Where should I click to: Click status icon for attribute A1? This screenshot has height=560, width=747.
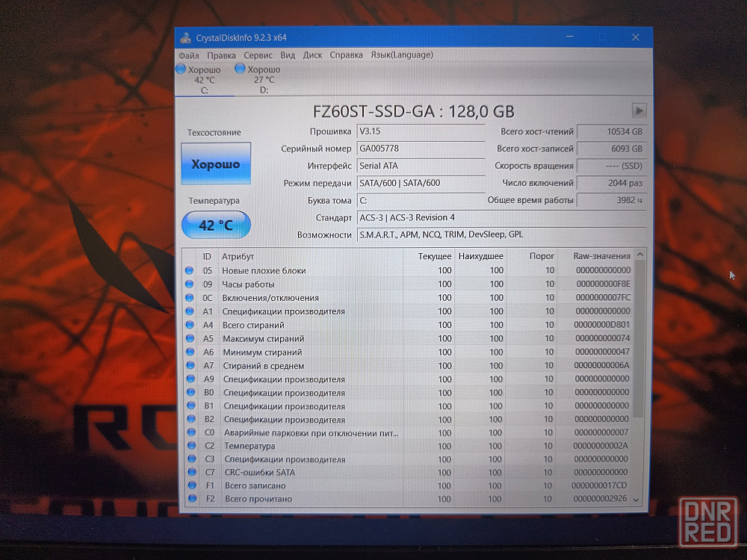[190, 311]
